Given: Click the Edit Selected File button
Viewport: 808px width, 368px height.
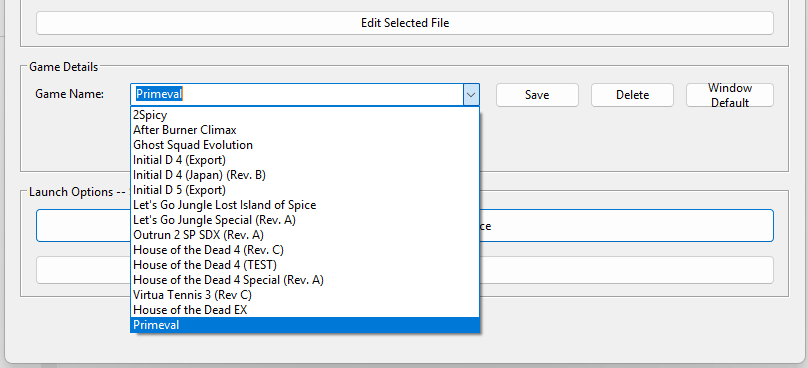Looking at the screenshot, I should click(405, 23).
